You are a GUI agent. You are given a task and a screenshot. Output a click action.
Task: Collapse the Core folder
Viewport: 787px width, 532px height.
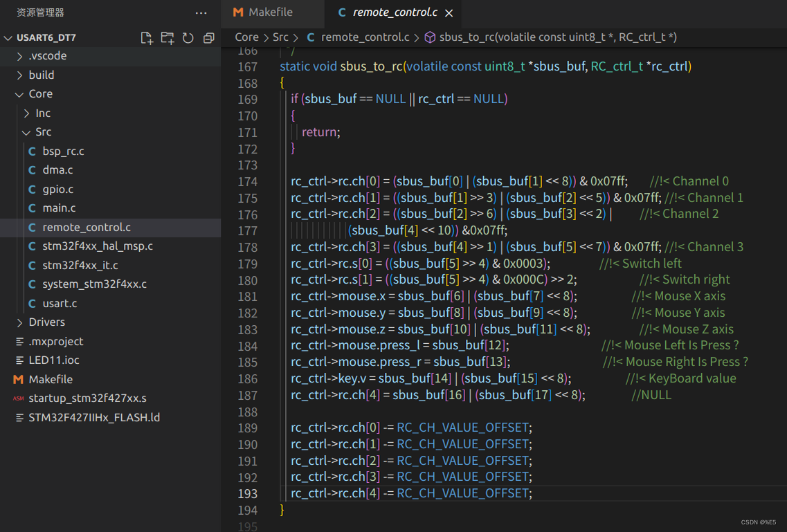click(19, 94)
